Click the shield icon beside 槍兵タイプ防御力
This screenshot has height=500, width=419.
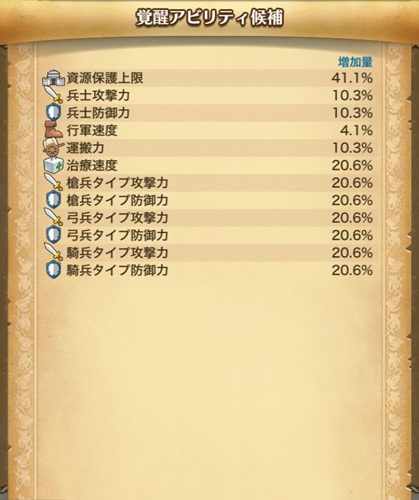(53, 200)
